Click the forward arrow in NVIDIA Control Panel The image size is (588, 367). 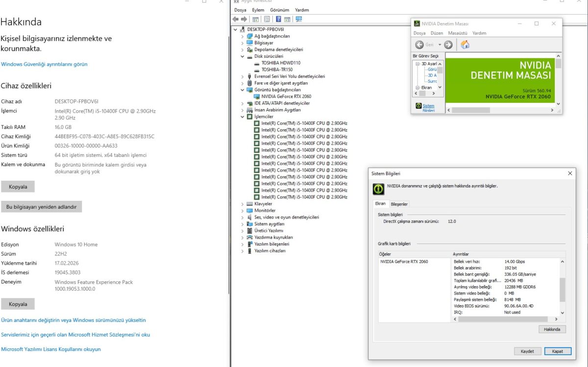click(x=448, y=45)
